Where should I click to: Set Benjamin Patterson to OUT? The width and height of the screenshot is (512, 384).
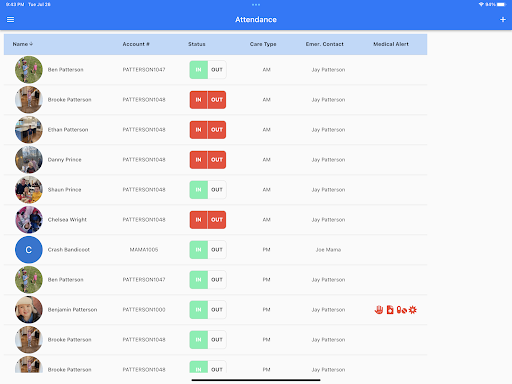217,310
